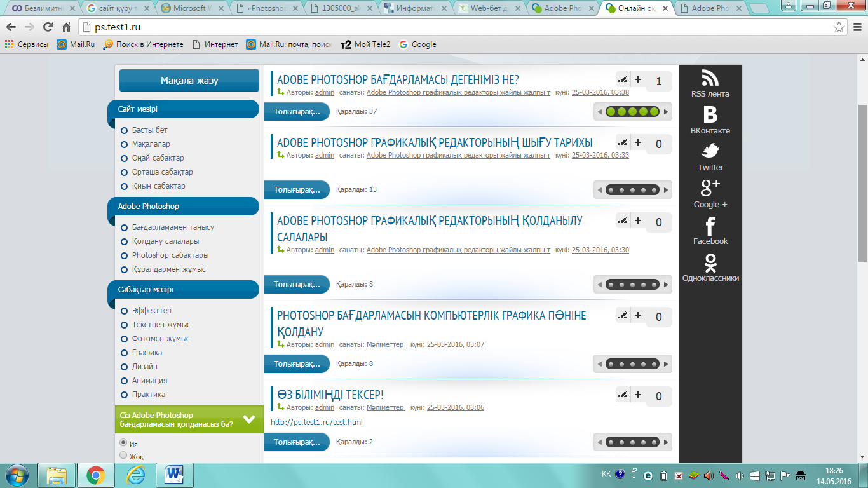Set rating dots on the 'Қаралды: 13' row

point(632,190)
